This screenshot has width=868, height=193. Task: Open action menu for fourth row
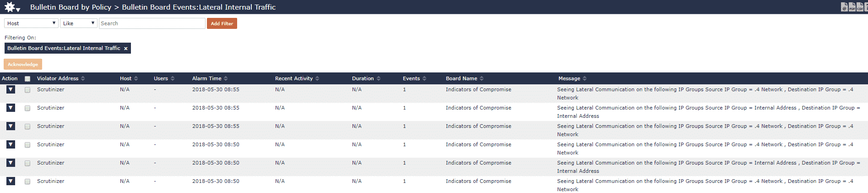(x=11, y=144)
